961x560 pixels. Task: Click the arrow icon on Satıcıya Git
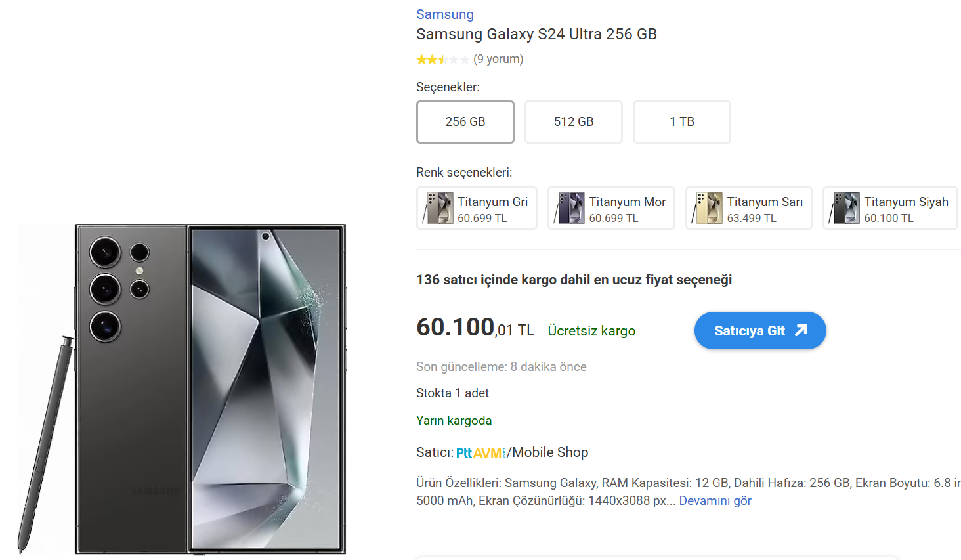point(801,330)
